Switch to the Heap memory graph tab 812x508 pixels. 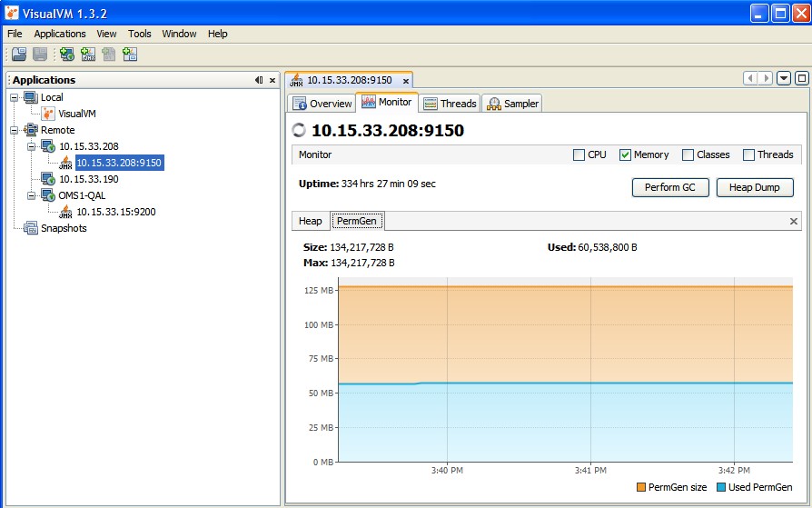[311, 221]
